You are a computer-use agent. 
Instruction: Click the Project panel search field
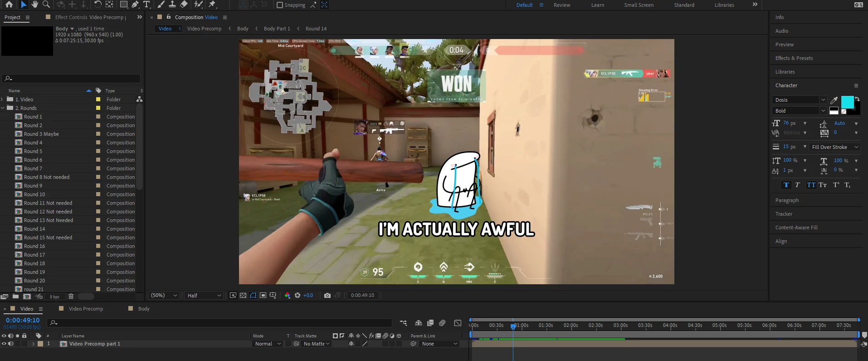71,78
